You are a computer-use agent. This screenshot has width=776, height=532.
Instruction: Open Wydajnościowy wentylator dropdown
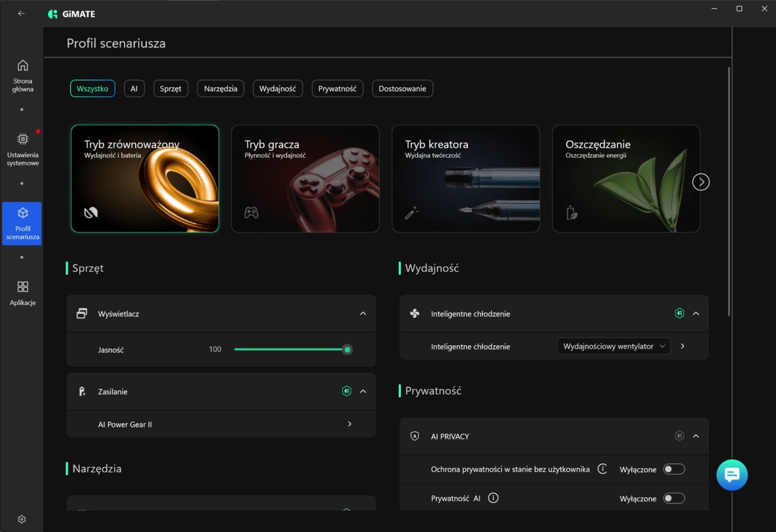click(613, 346)
